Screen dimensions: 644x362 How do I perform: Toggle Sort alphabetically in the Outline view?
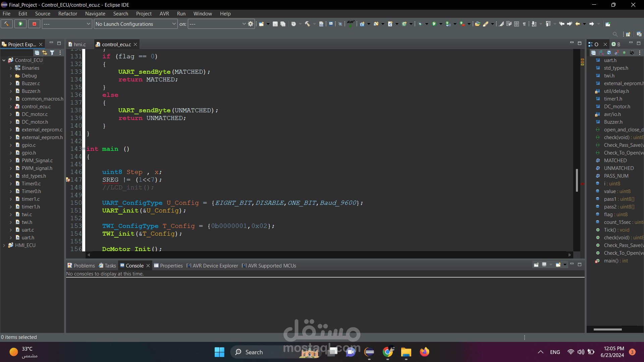coord(601,53)
